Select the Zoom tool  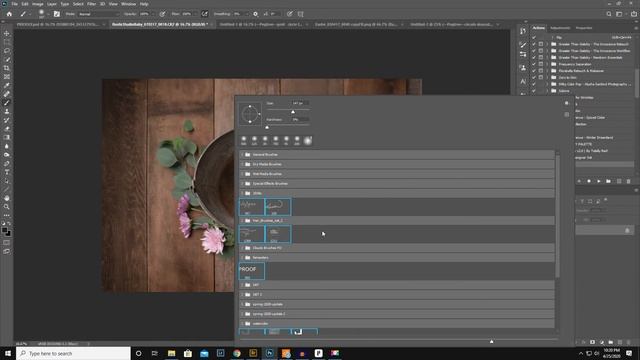[x=7, y=207]
